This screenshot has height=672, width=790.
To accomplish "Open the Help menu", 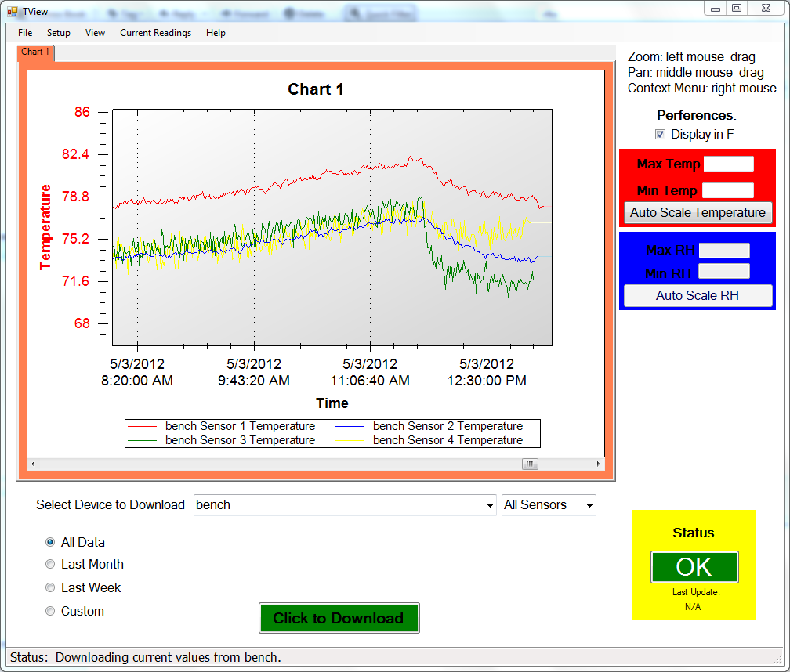I will click(x=216, y=33).
